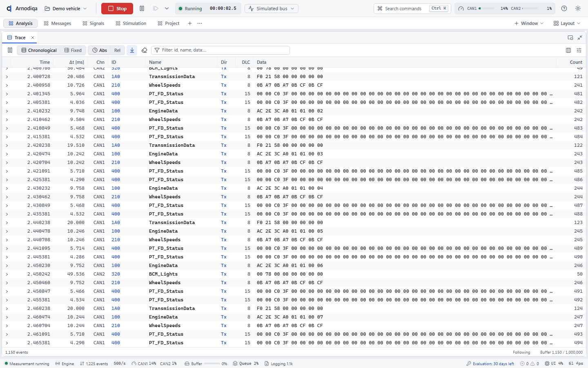Switch to the Signals tab

(94, 23)
